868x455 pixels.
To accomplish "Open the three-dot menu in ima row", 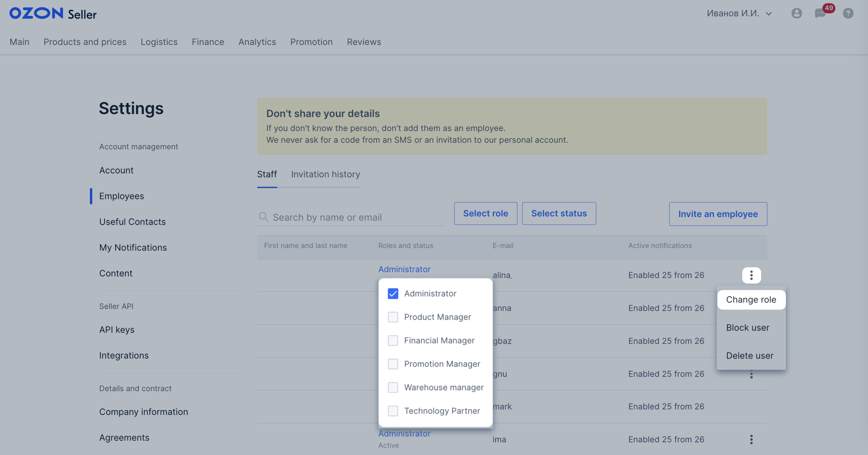I will [751, 439].
